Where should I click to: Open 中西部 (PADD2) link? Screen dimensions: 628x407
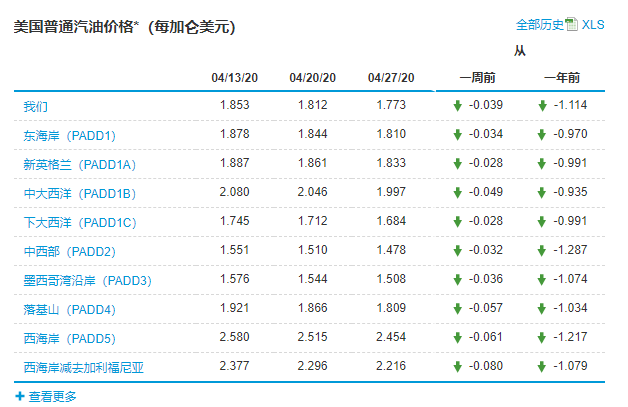(x=70, y=252)
